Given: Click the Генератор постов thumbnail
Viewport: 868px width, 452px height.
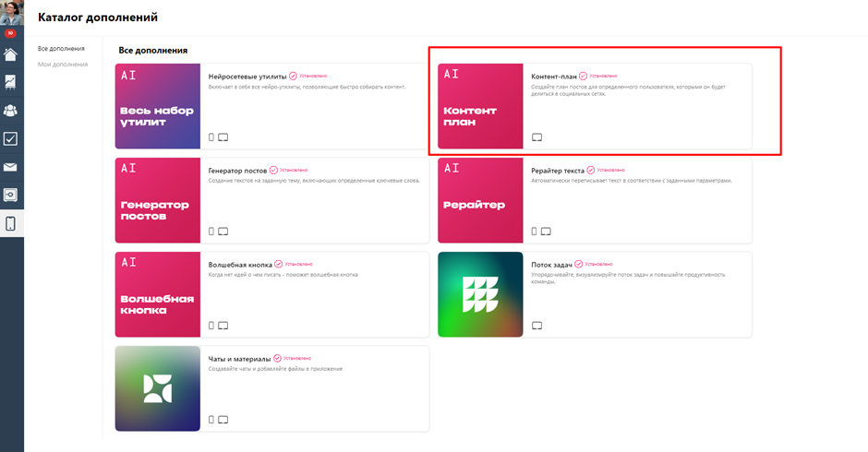Looking at the screenshot, I should click(x=158, y=200).
